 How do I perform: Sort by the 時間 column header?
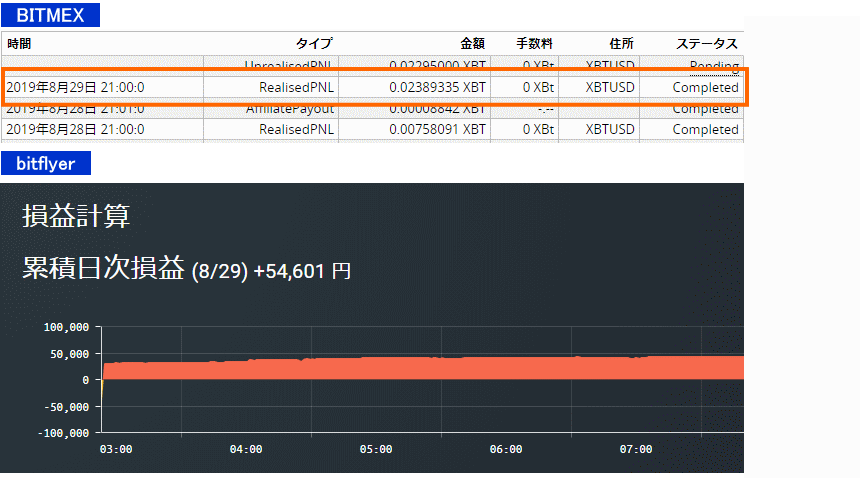pos(19,44)
